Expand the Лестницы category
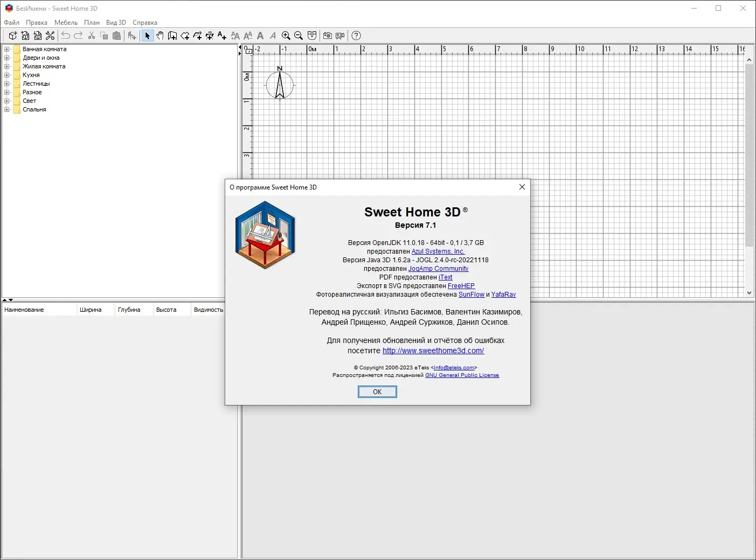This screenshot has width=756, height=560. coord(7,83)
